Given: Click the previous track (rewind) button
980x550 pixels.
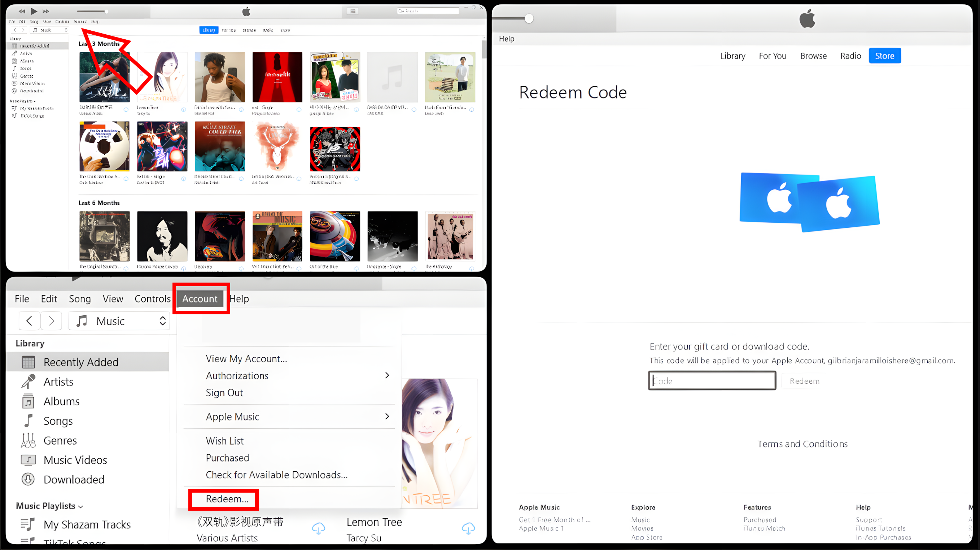Looking at the screenshot, I should 22,12.
